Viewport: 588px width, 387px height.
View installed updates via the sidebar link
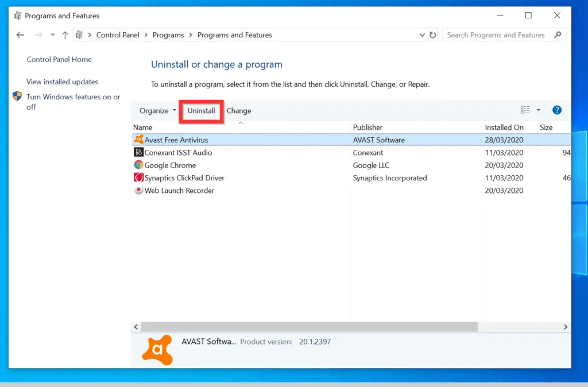63,82
